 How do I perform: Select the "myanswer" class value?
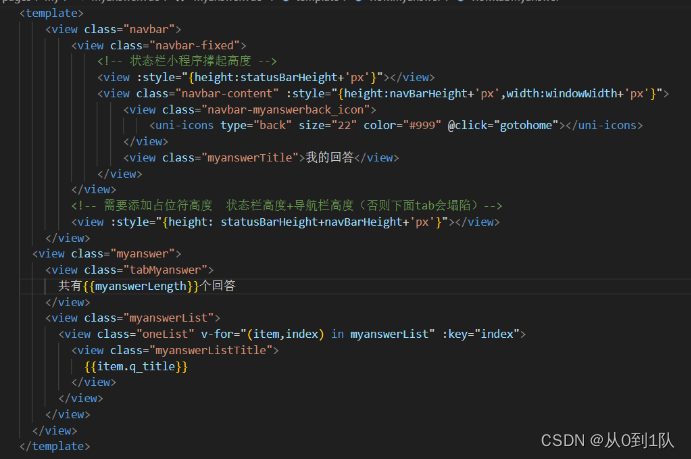[x=143, y=254]
